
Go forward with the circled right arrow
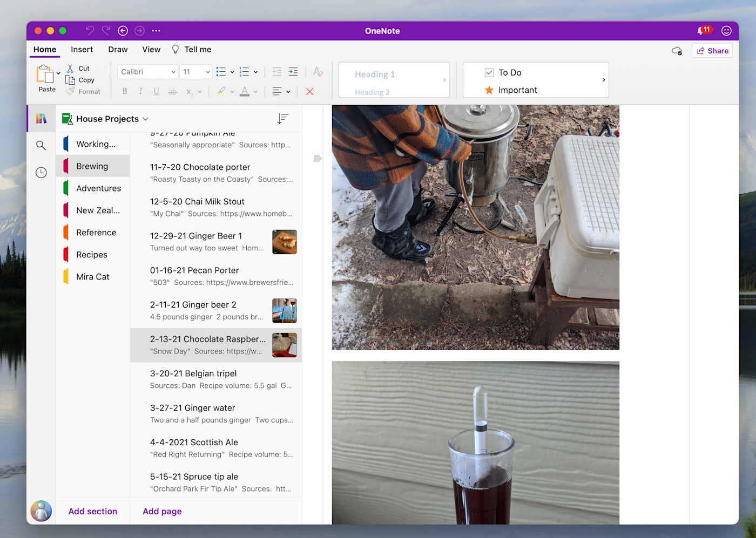pos(139,31)
